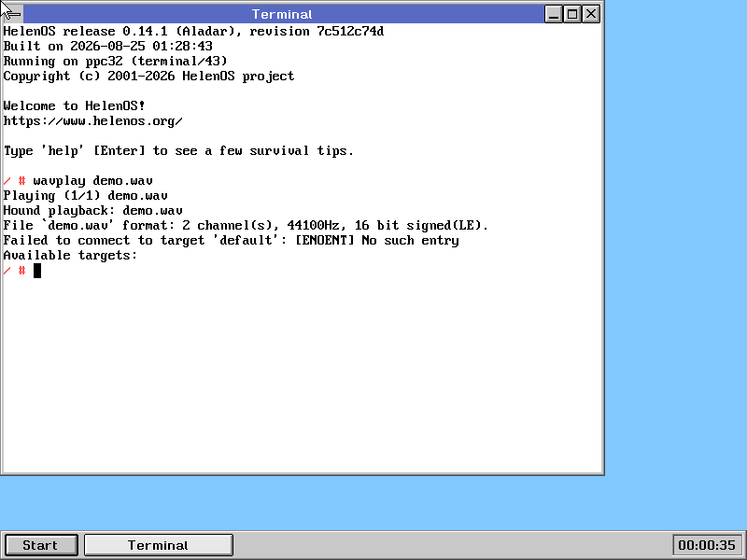Click the https://www.helenos.org/ URL text
The width and height of the screenshot is (747, 560).
(x=92, y=121)
